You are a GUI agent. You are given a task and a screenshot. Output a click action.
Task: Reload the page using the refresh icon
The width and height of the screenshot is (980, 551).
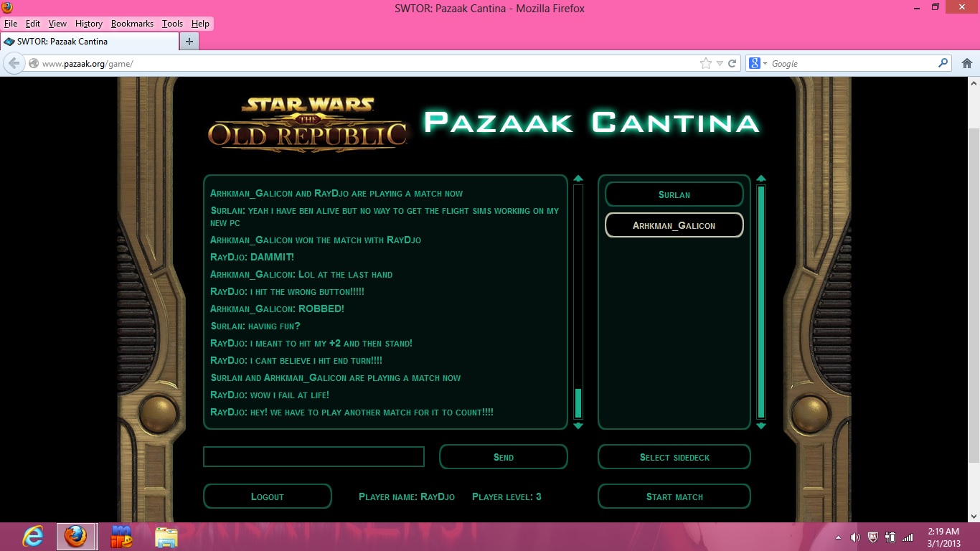tap(732, 63)
